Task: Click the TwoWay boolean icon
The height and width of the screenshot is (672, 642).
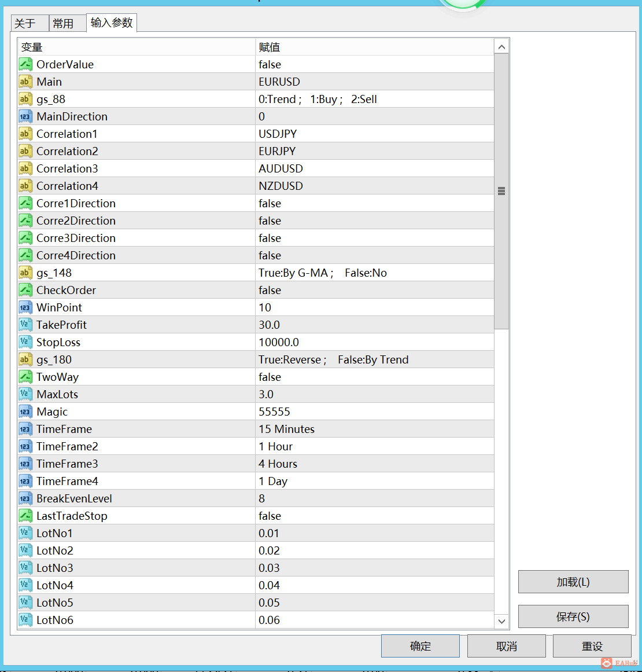Action: click(x=25, y=377)
